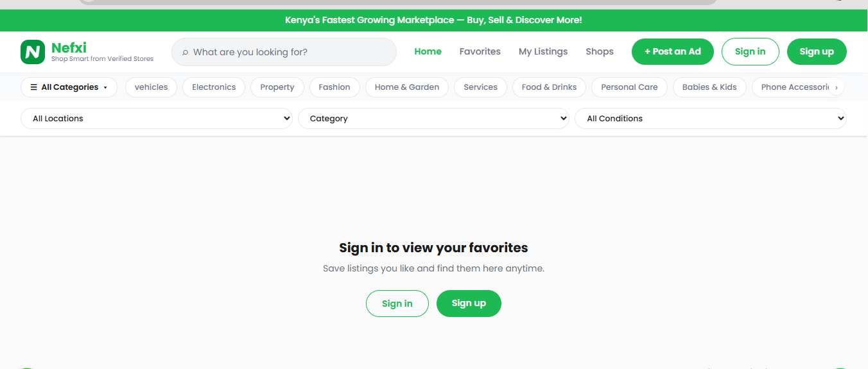Select the Services category chip
Viewport: 868px width, 369px height.
480,87
